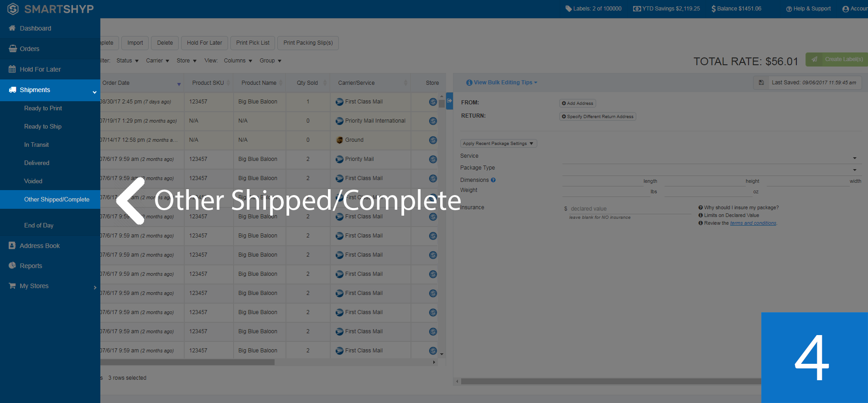Click the blue panel collapse arrow icon
Image resolution: width=868 pixels, height=403 pixels.
pyautogui.click(x=449, y=101)
